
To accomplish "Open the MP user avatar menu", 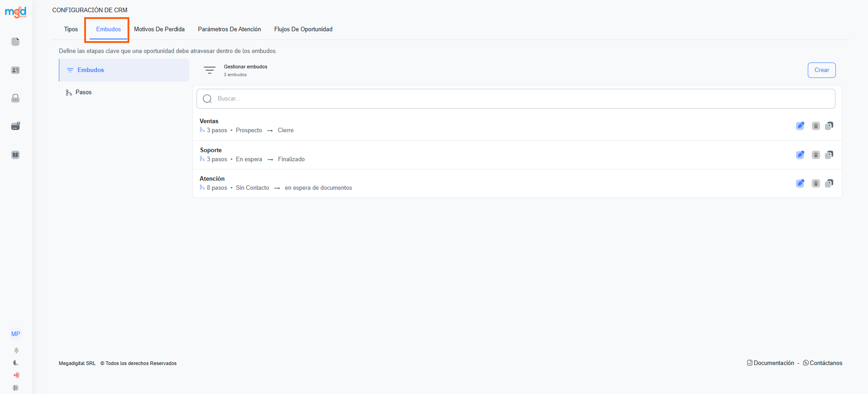I will click(16, 334).
